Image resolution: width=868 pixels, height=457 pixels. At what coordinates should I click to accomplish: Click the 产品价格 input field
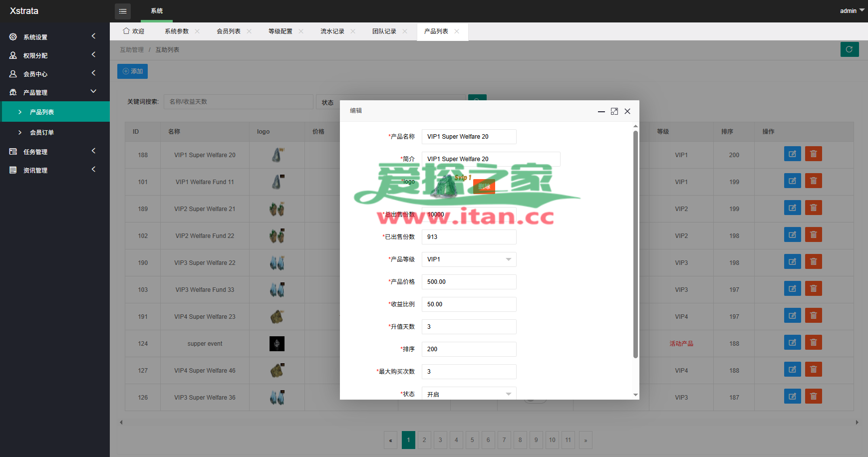coord(469,282)
